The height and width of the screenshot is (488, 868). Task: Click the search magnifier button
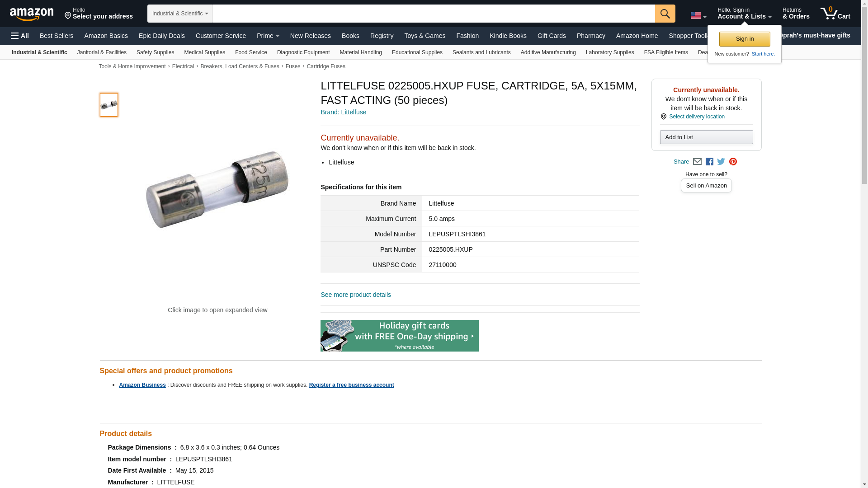point(665,14)
